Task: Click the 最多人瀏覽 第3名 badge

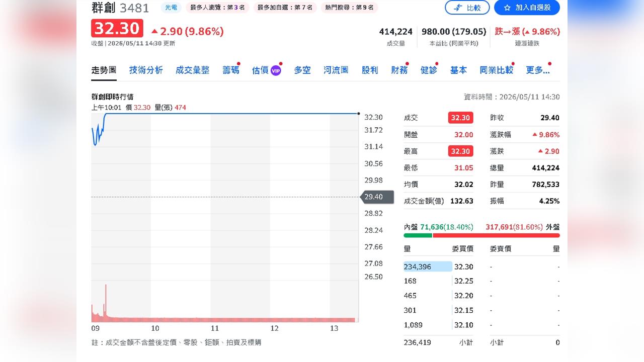Action: [218, 8]
